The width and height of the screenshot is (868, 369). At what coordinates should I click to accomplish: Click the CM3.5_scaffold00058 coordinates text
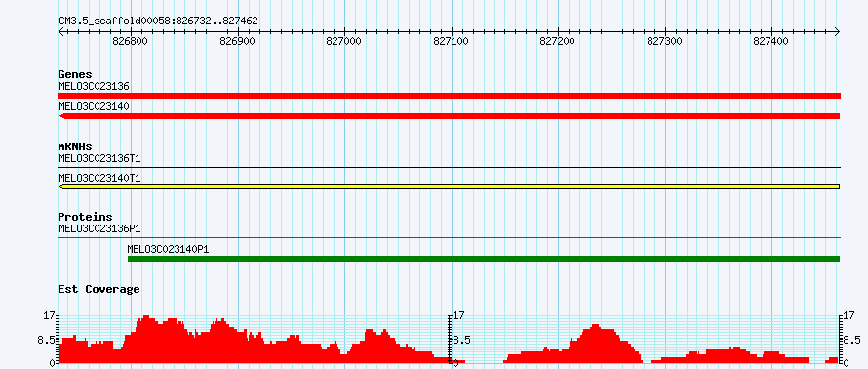click(x=158, y=21)
